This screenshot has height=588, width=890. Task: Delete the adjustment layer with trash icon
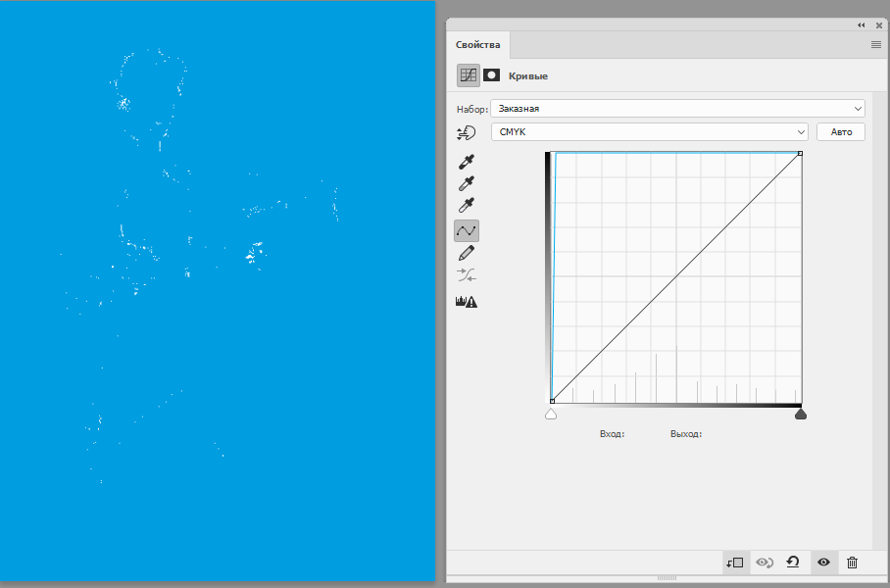pyautogui.click(x=852, y=563)
